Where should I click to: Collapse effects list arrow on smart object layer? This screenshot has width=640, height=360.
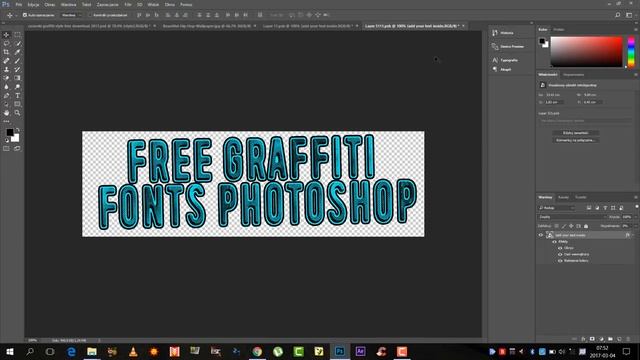pos(633,235)
